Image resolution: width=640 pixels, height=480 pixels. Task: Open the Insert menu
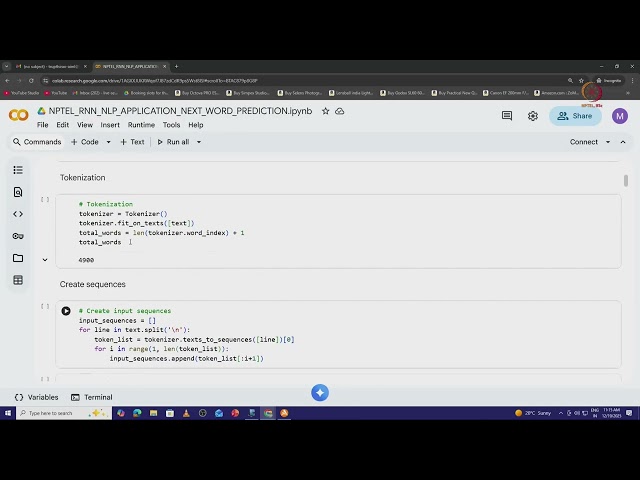tap(110, 125)
